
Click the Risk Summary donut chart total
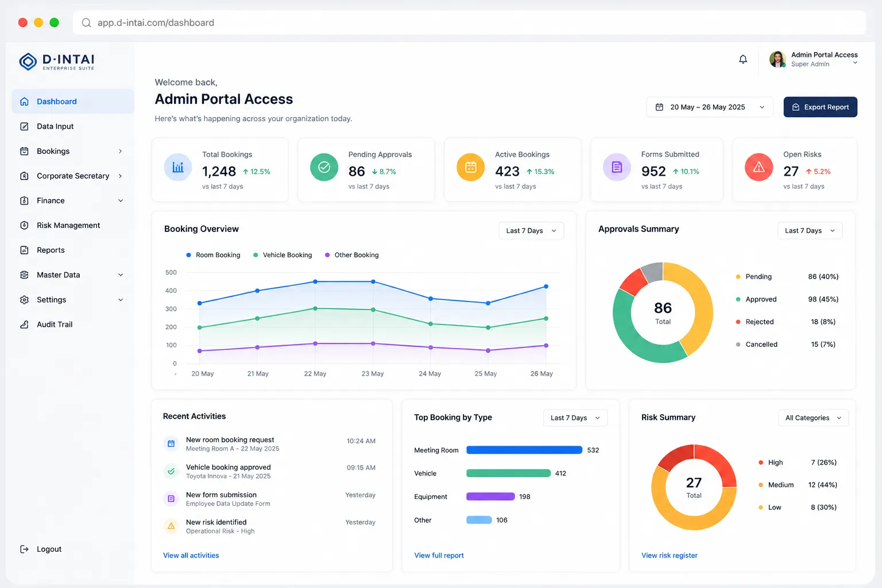694,487
